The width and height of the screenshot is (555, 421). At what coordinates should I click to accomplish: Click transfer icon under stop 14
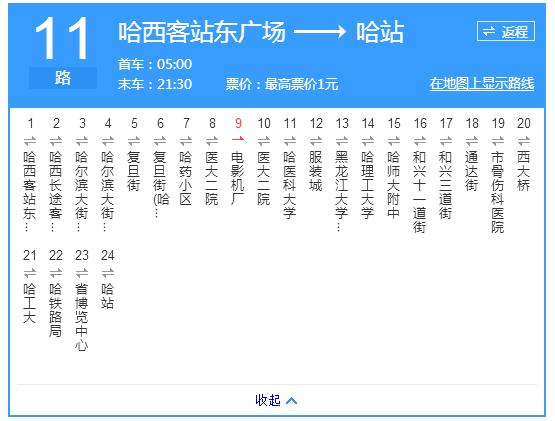tap(368, 141)
